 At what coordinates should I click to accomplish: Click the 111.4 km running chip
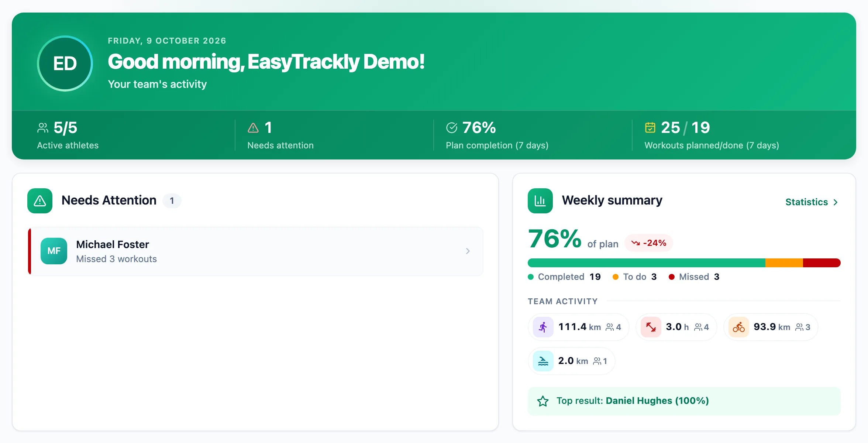(578, 327)
